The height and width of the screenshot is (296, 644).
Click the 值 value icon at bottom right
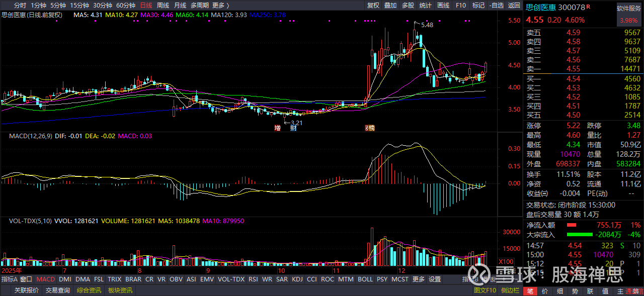pyautogui.click(x=605, y=291)
